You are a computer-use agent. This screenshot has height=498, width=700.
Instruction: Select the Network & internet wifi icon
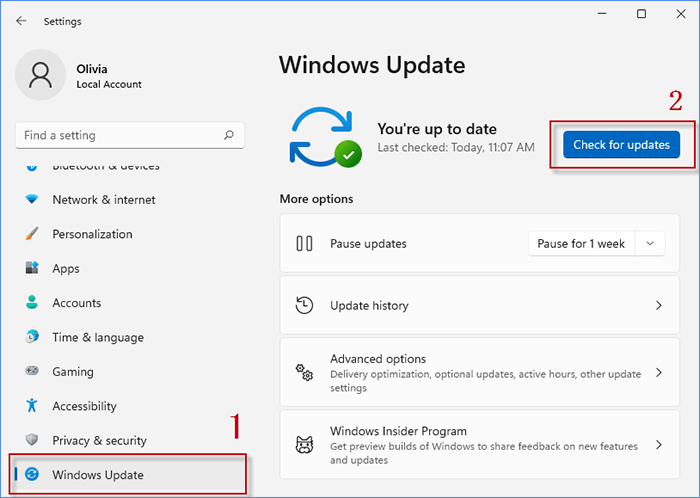[x=32, y=199]
